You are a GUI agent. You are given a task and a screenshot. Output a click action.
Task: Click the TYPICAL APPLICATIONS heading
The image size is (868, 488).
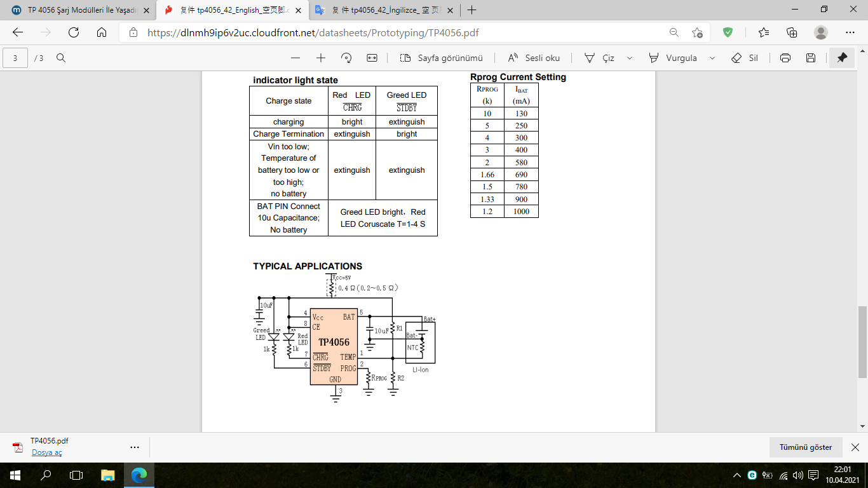pyautogui.click(x=308, y=266)
